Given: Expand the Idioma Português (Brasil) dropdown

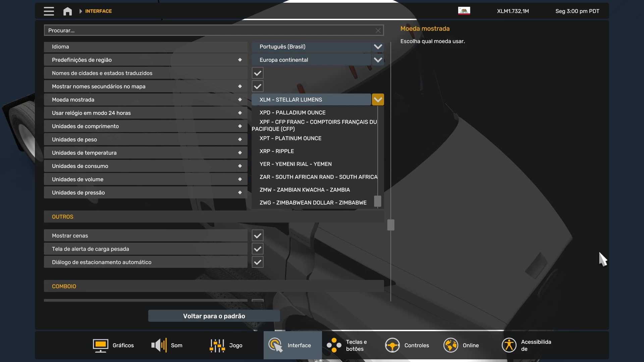Looking at the screenshot, I should (378, 47).
